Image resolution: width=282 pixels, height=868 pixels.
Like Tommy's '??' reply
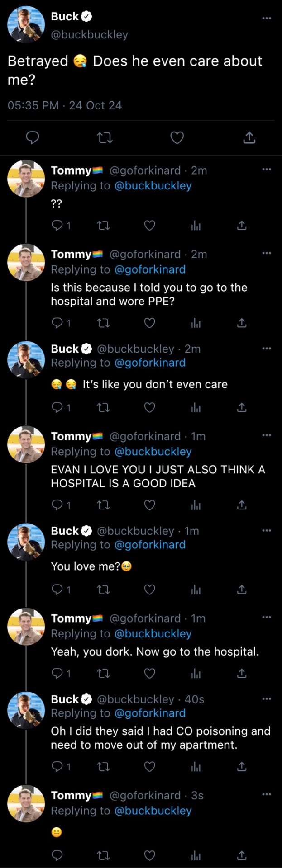point(150,225)
